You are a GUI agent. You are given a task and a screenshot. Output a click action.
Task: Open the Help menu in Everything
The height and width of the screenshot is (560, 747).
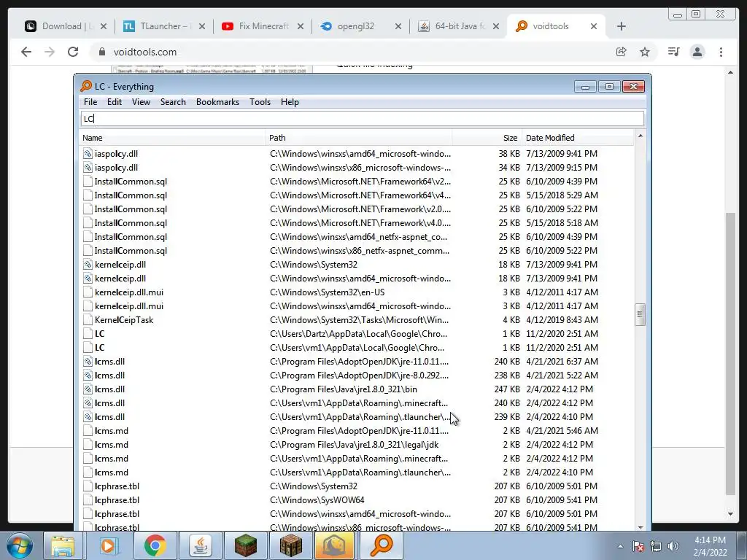point(290,102)
